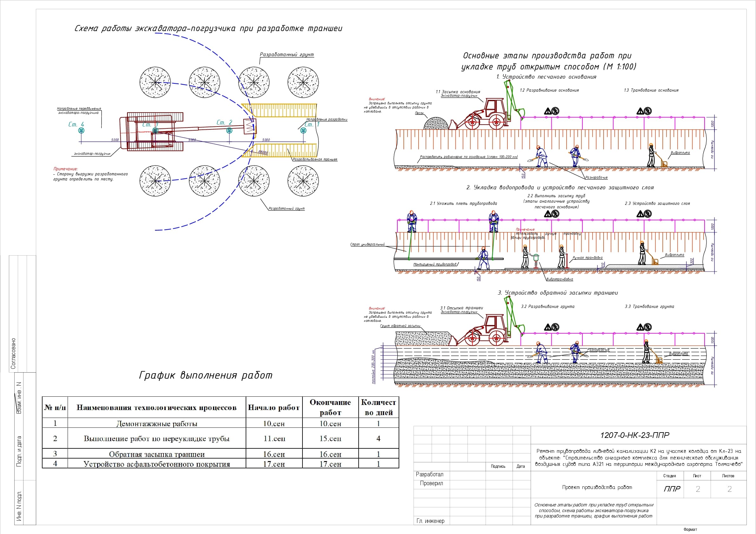
Task: Select the 'Грунт обратной засыпки' callout
Action: pyautogui.click(x=400, y=326)
